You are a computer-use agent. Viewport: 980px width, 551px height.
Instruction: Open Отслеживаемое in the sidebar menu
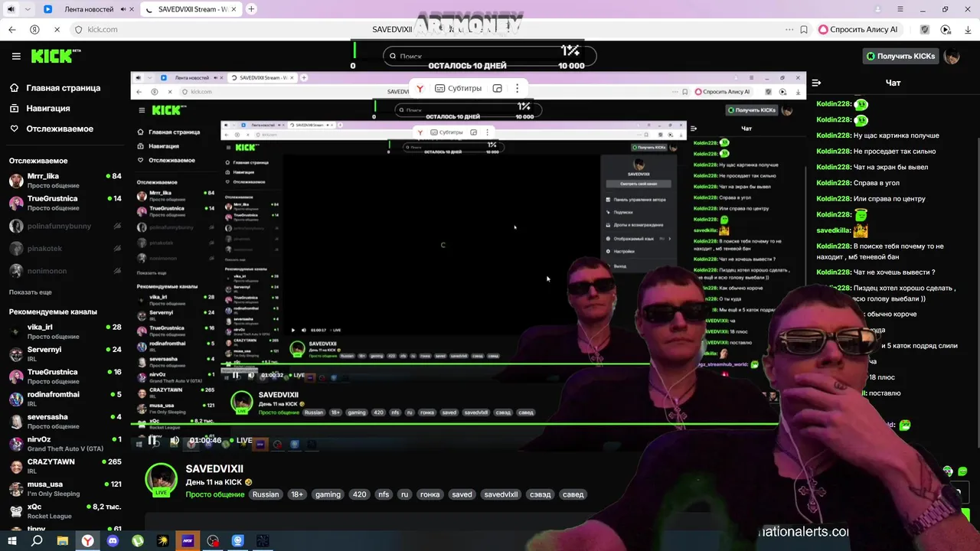pos(60,129)
